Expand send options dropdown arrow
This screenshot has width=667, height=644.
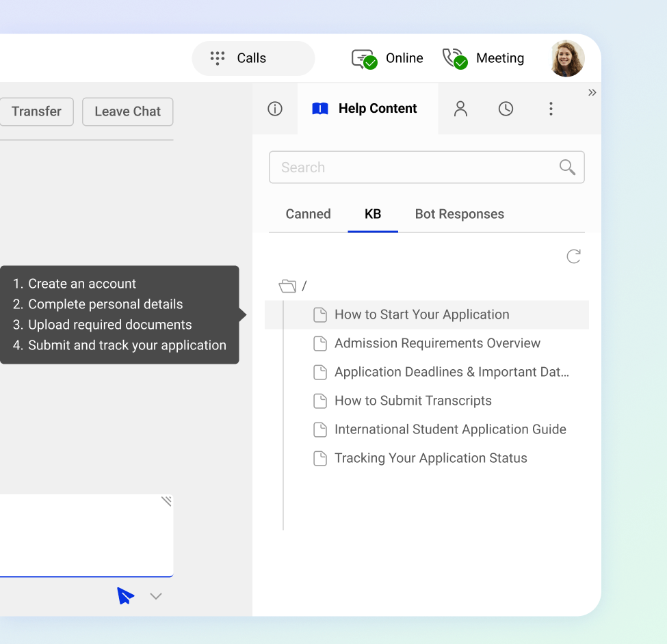156,596
